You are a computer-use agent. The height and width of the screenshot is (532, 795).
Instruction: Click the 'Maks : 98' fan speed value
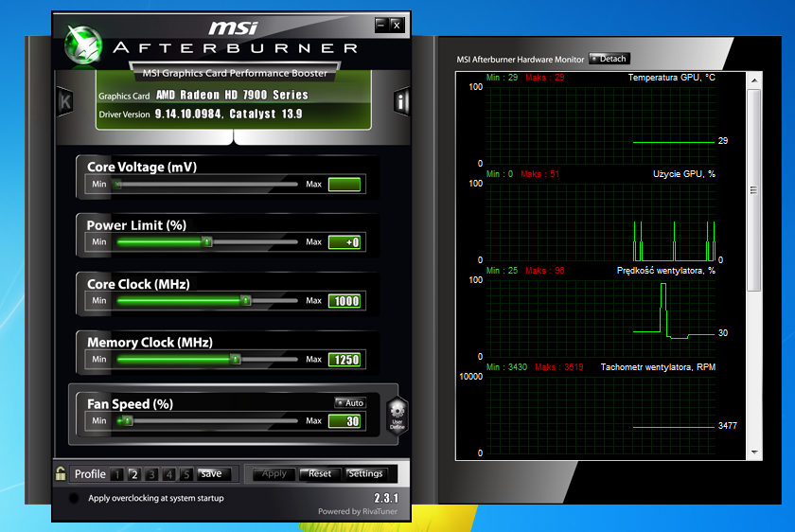click(x=544, y=271)
